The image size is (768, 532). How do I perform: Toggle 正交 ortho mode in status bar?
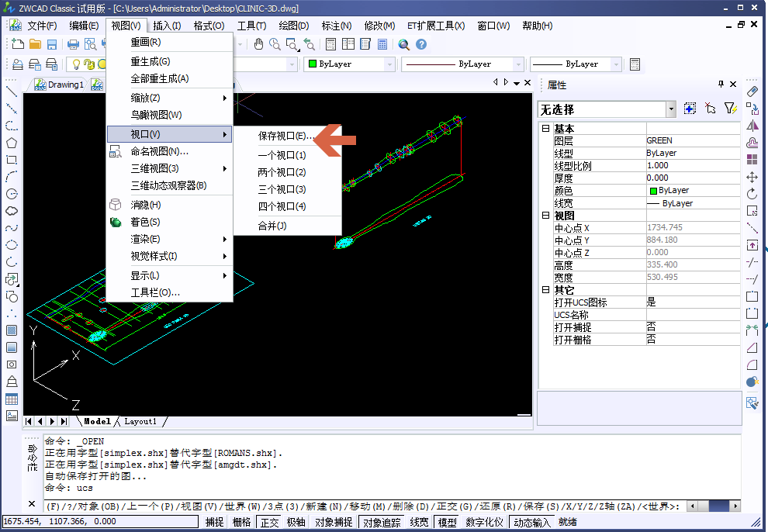[268, 523]
